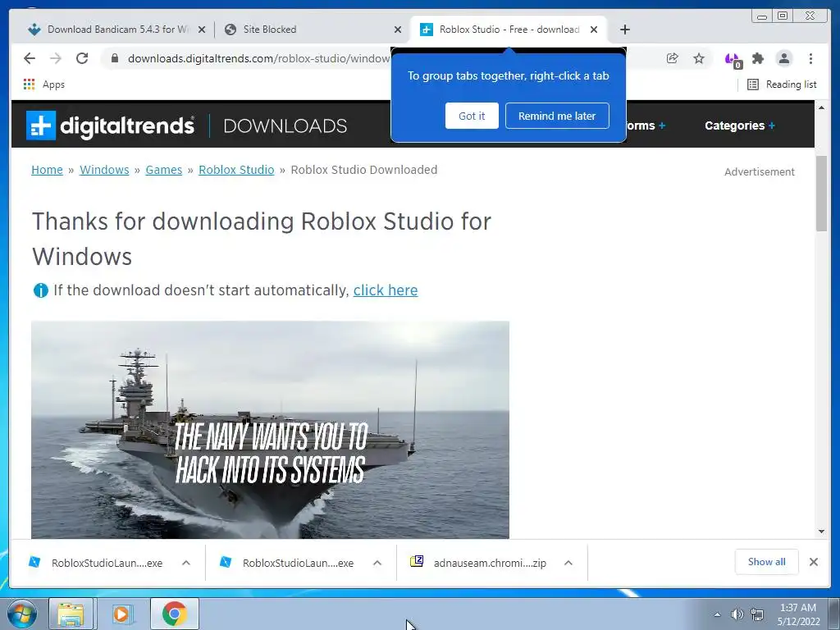The height and width of the screenshot is (630, 840).
Task: Expand options for first RobloxStudioLauncher download
Action: pyautogui.click(x=186, y=563)
